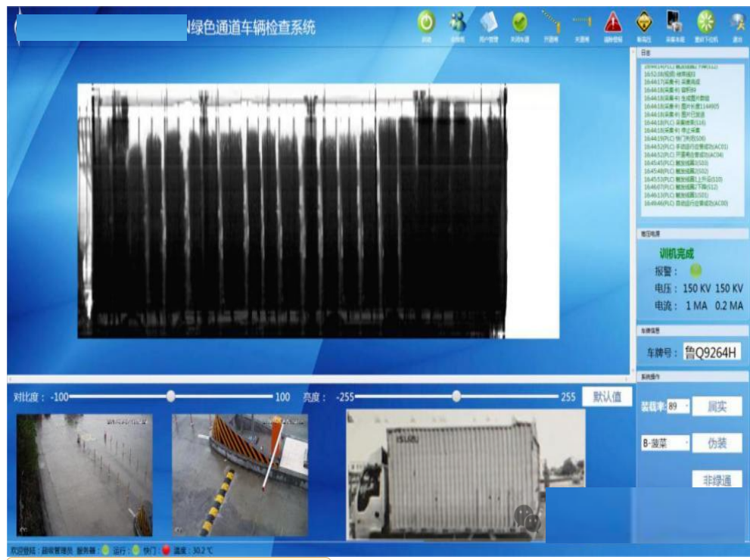Click the license plate number field

711,352
